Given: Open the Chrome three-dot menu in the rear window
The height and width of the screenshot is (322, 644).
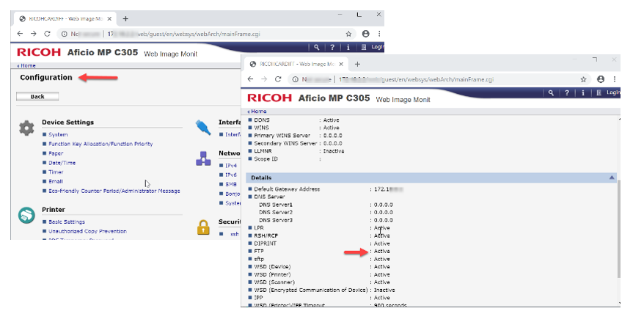Looking at the screenshot, I should click(379, 34).
